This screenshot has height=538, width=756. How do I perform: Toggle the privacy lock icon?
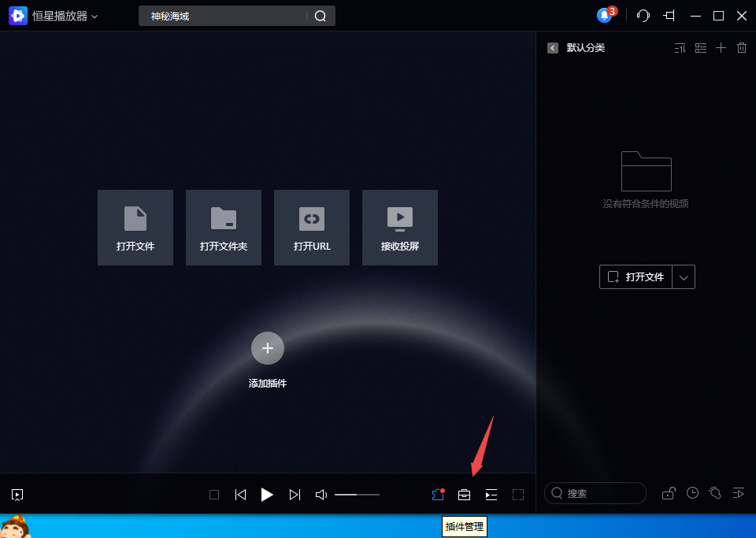click(668, 493)
